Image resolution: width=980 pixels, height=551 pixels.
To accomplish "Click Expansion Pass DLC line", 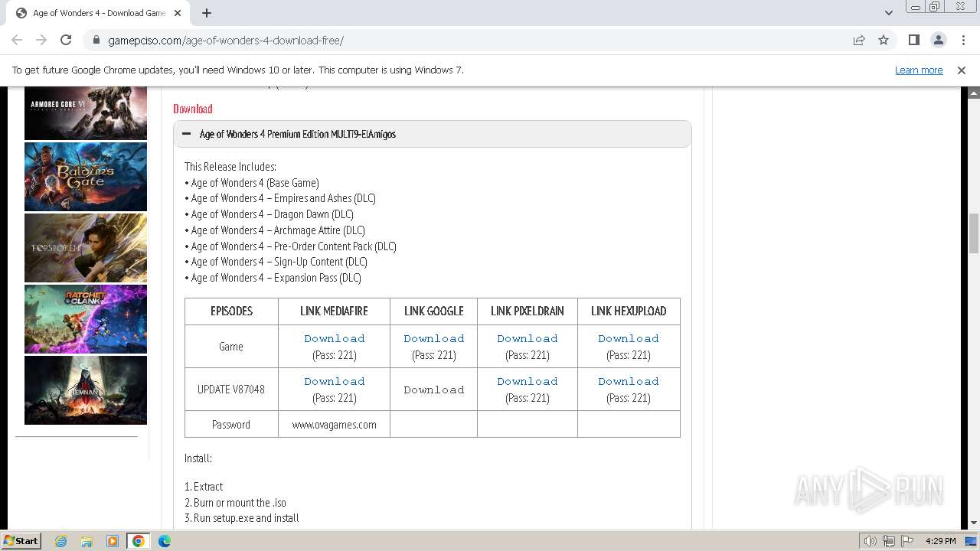I will [x=273, y=278].
